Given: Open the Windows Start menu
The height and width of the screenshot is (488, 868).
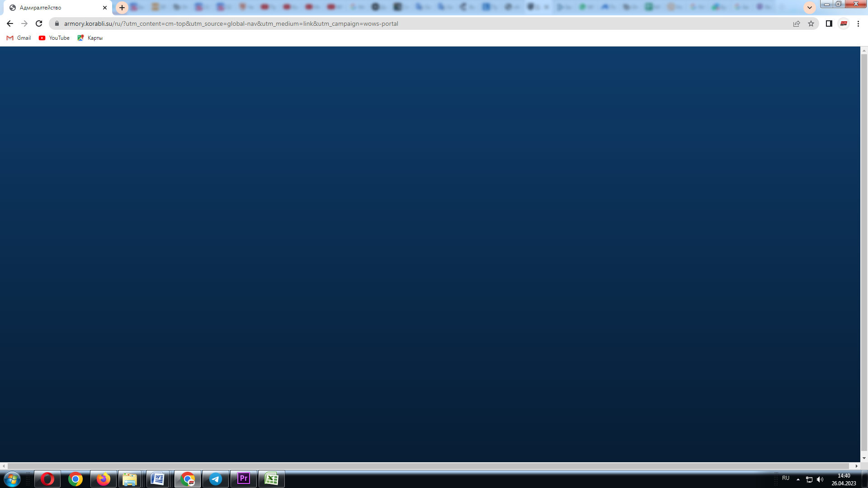Looking at the screenshot, I should tap(12, 479).
